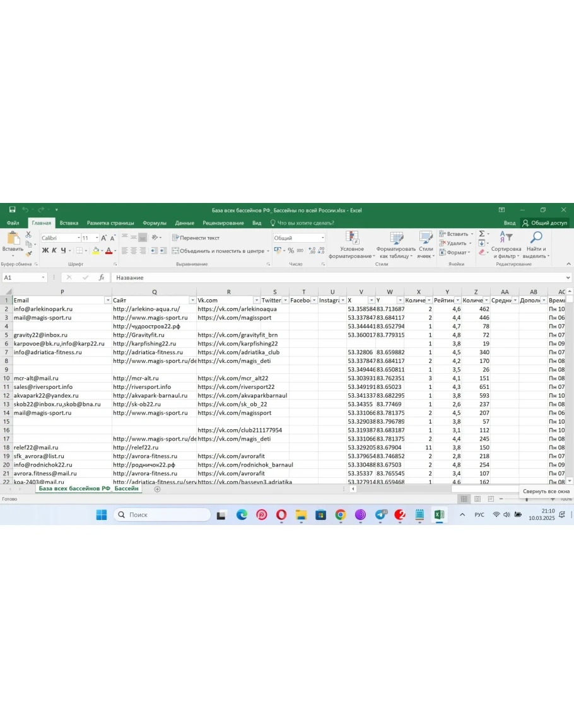574x728 pixels.
Task: Pick the yellow fill color bucket
Action: [96, 251]
